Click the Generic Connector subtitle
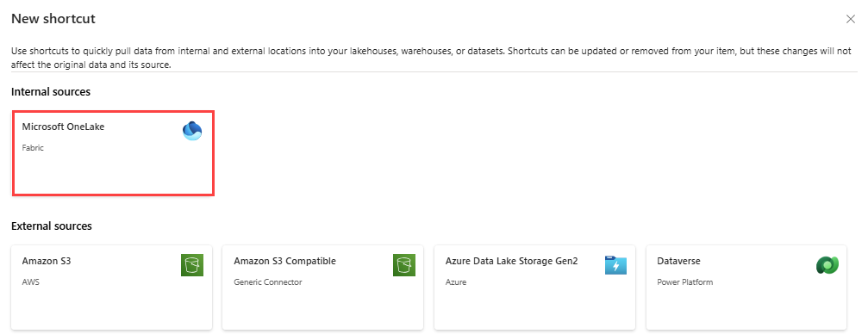The image size is (868, 334). 268,282
